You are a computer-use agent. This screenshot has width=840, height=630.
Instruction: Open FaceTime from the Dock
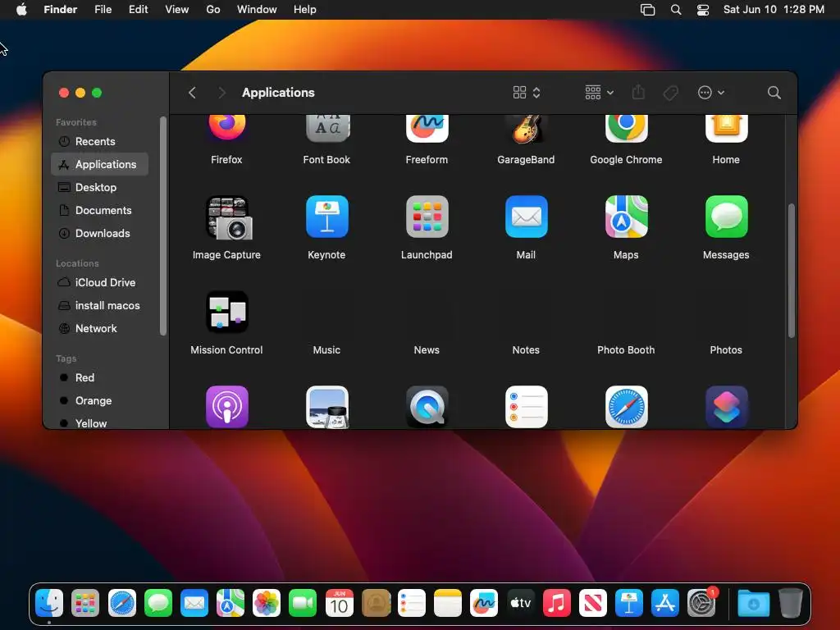[x=303, y=603]
